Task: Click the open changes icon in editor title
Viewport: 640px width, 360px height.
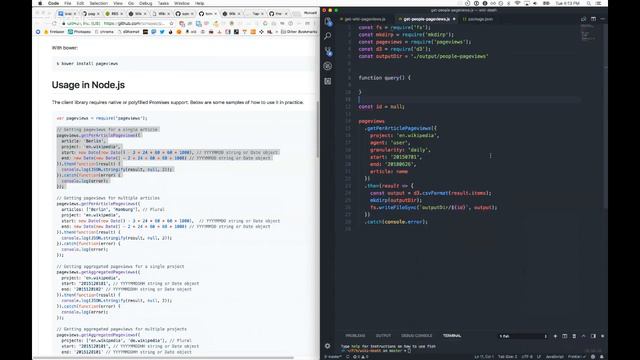Action: (584, 19)
